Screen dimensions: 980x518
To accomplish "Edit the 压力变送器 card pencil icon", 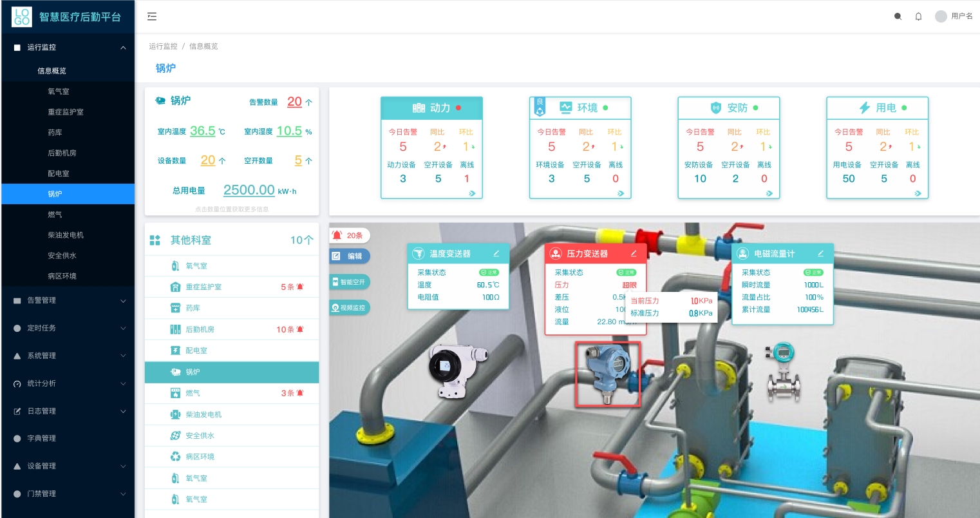I will coord(634,254).
